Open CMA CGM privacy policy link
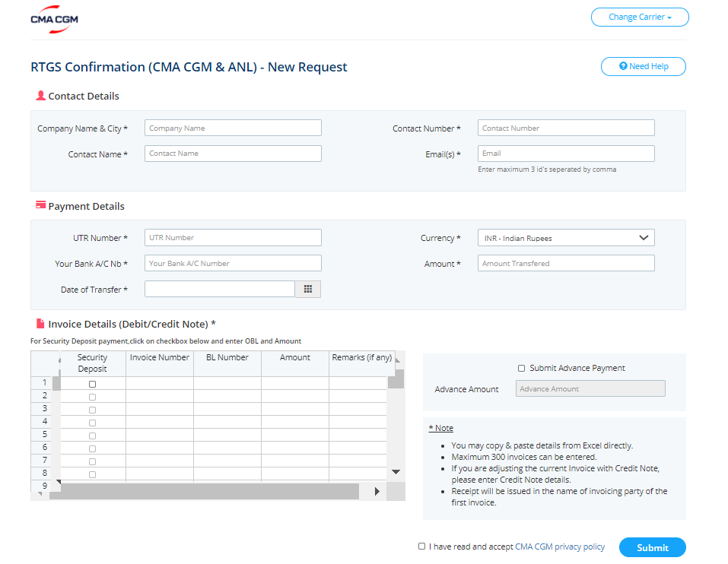This screenshot has height=564, width=728. (559, 547)
